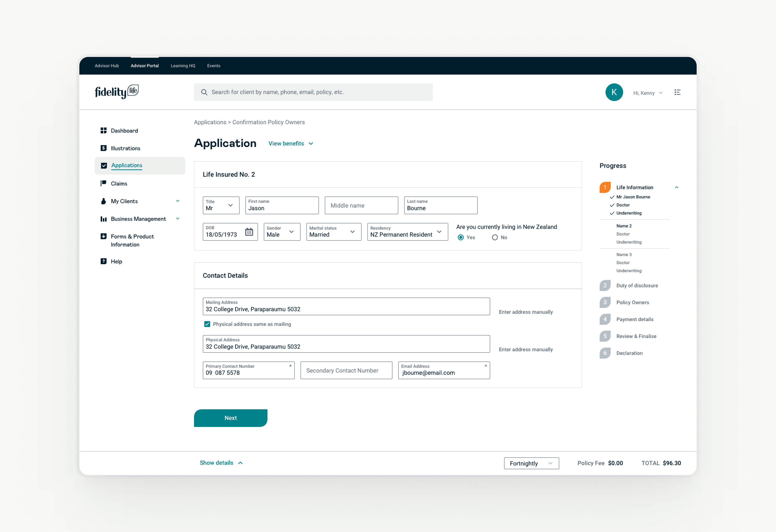Uncheck 'Physical address same as mailing'

[x=207, y=324]
